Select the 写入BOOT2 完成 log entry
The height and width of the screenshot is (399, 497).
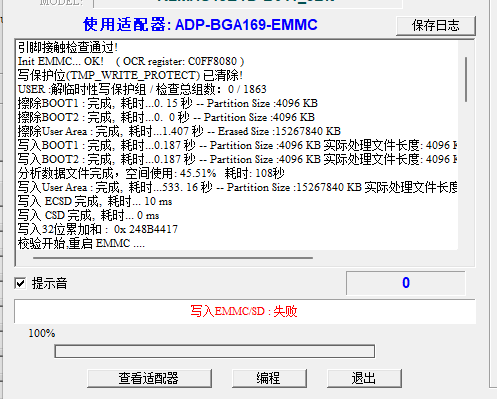click(237, 159)
